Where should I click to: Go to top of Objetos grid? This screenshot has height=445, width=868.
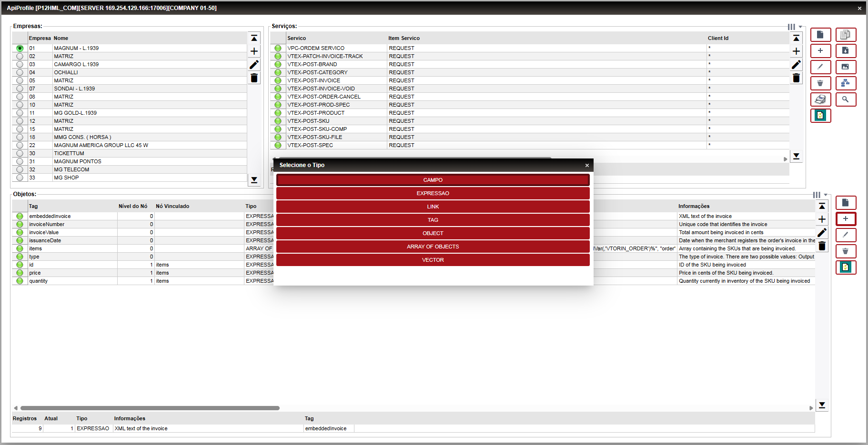click(x=822, y=206)
